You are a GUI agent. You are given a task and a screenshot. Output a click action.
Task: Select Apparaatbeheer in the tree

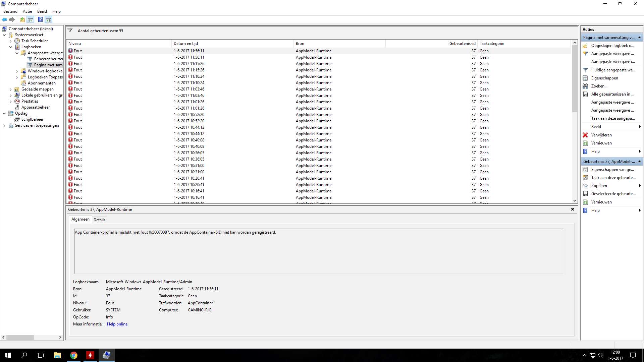click(x=35, y=107)
